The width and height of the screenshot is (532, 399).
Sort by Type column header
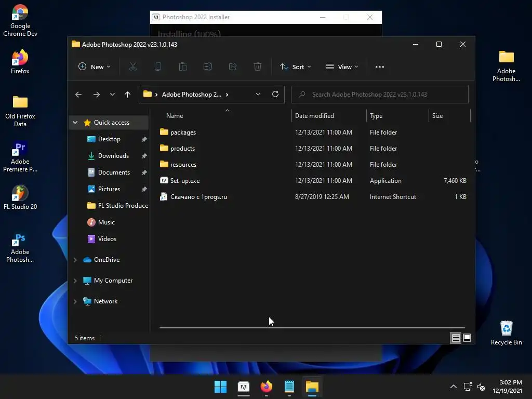pyautogui.click(x=397, y=116)
